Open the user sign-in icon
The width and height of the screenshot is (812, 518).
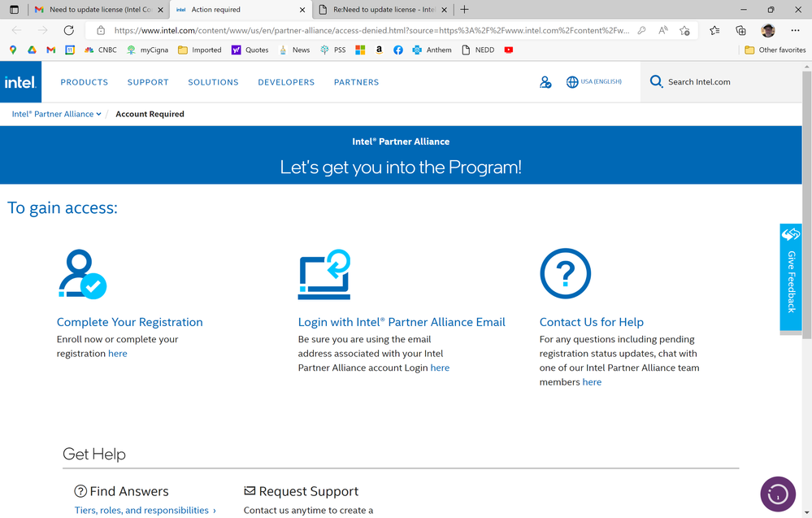pyautogui.click(x=545, y=82)
